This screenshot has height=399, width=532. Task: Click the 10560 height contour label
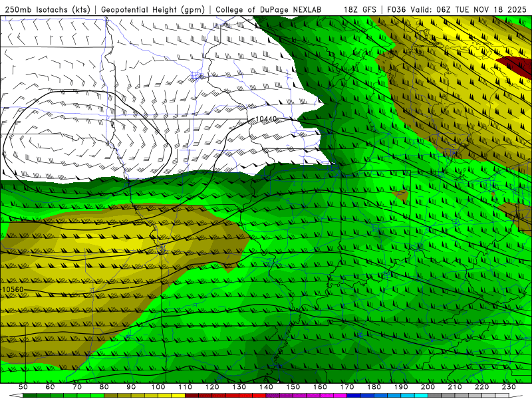pyautogui.click(x=13, y=289)
